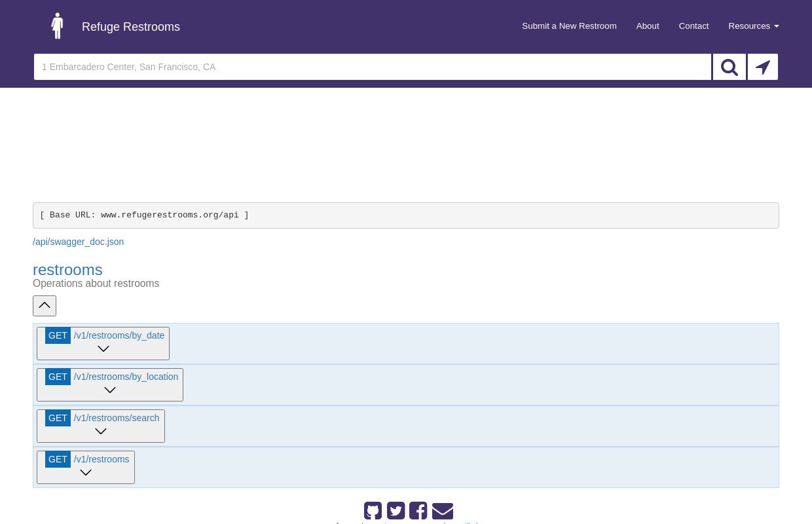This screenshot has width=812, height=524.
Task: Open the GitHub icon link in the footer
Action: pyautogui.click(x=373, y=511)
